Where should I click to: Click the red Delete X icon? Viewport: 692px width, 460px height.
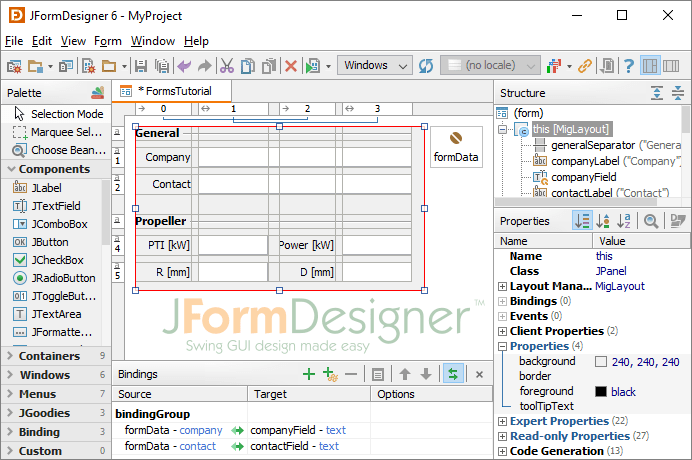[x=290, y=67]
